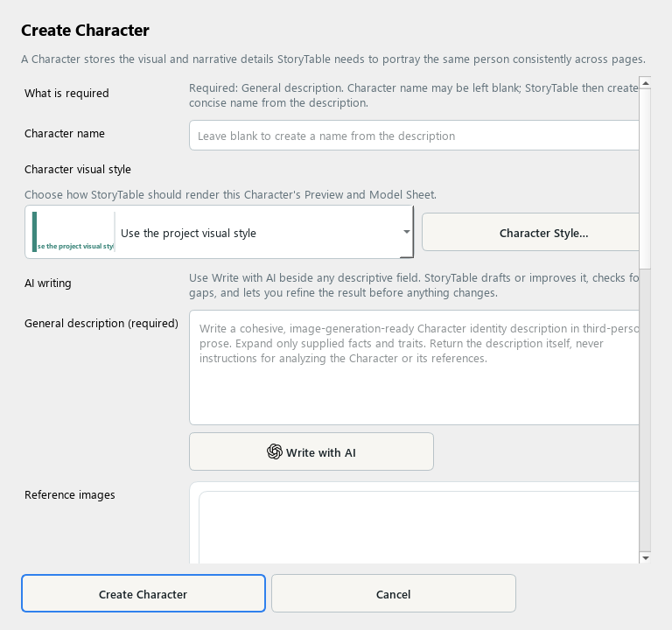Viewport: 672px width, 630px height.
Task: Click the Write with AI button
Action: pos(311,451)
